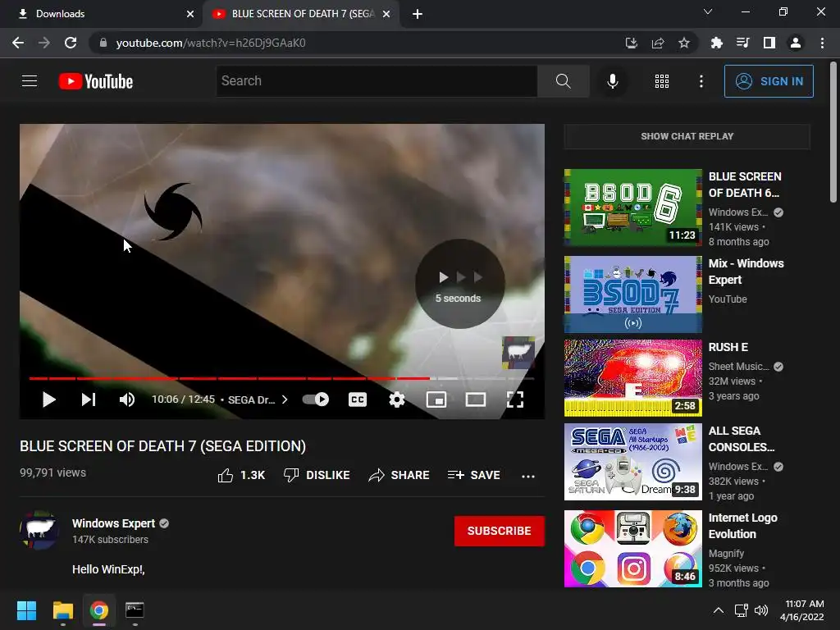Close the Downloads tab
Viewport: 840px width, 630px height.
(x=190, y=14)
